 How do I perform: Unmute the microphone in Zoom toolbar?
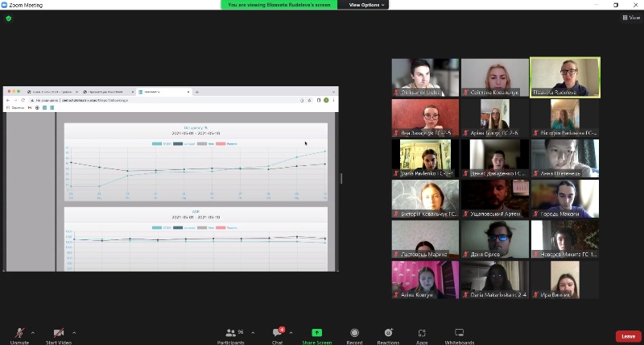(19, 335)
